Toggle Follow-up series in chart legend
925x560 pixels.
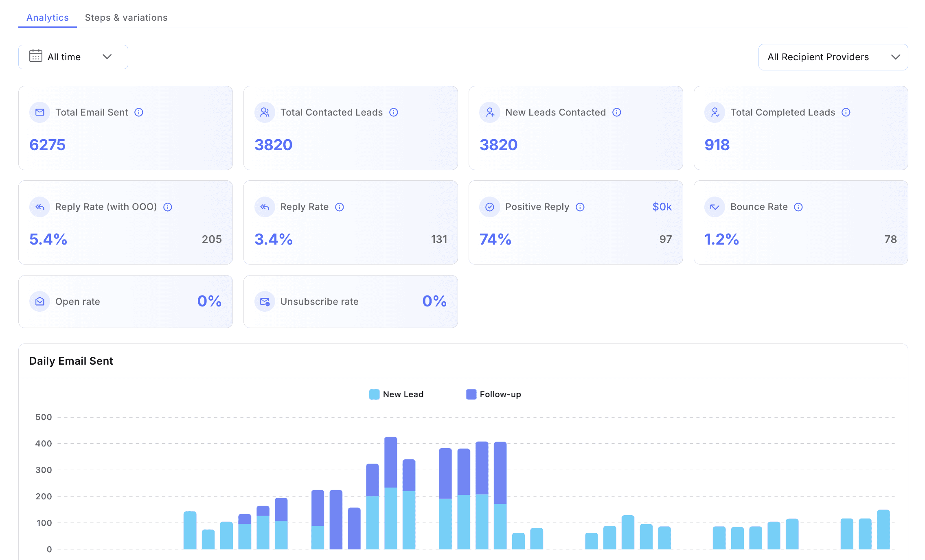click(x=493, y=394)
